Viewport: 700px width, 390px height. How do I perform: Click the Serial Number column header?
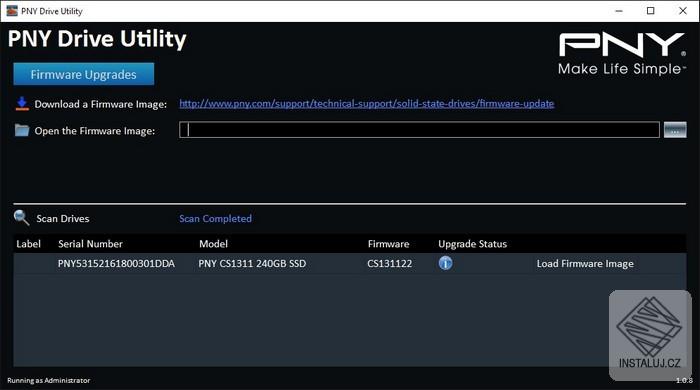[x=90, y=244]
